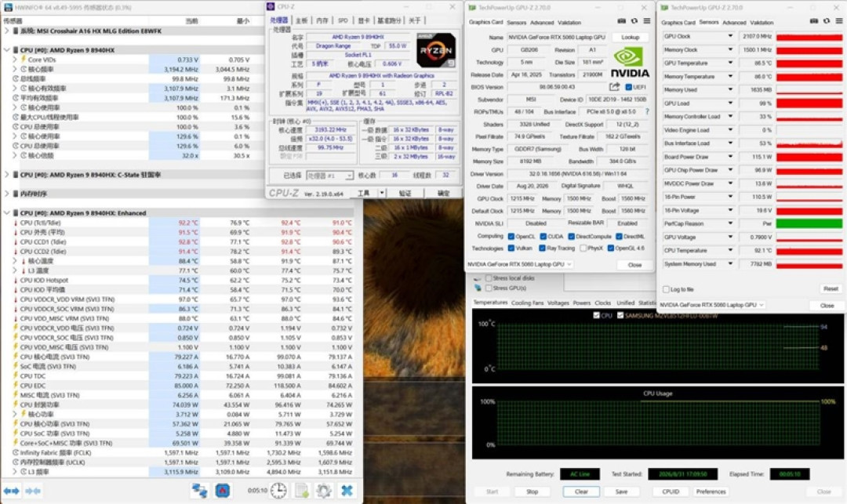Click GPU-Z Name field showing RTX 5060
The image size is (847, 504).
[x=558, y=38]
